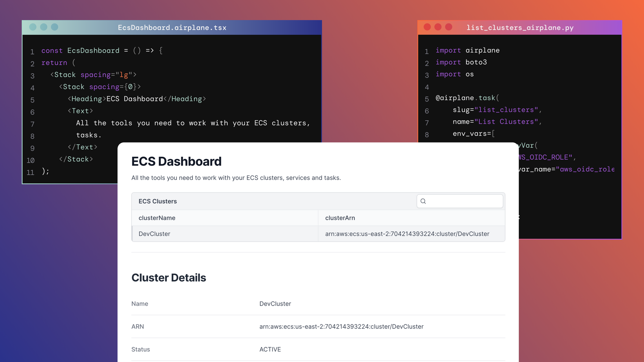Click the "aws_oidc_role" string in py window
This screenshot has width=644, height=362.
(x=585, y=170)
